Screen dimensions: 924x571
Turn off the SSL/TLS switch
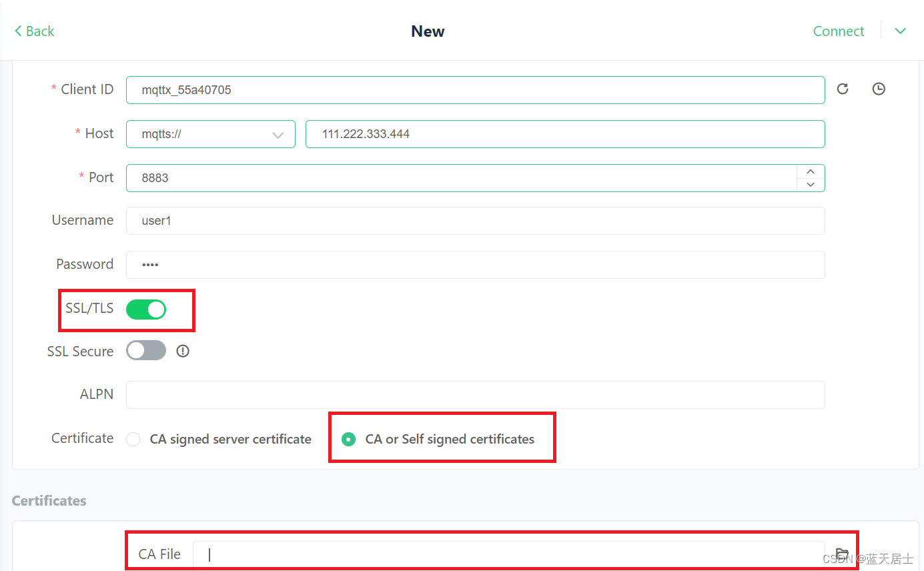tap(146, 309)
